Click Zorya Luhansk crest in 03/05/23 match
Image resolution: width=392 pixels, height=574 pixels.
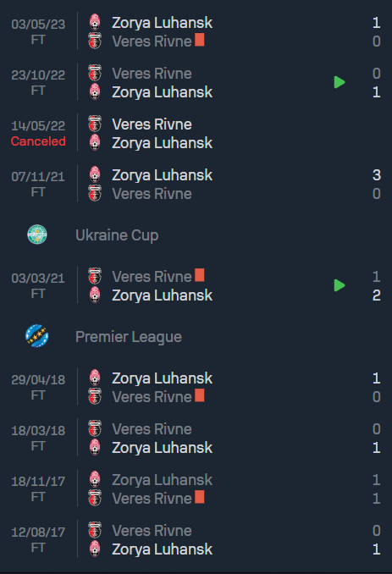pos(95,22)
